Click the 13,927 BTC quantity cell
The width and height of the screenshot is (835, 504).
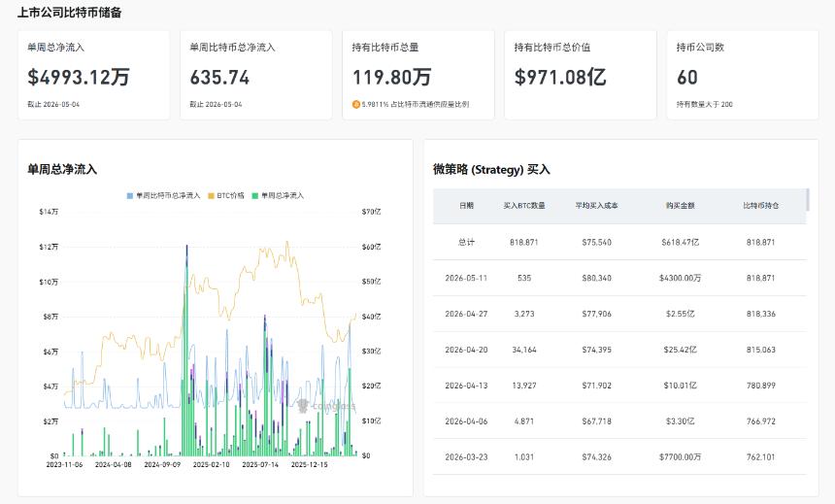click(x=524, y=386)
